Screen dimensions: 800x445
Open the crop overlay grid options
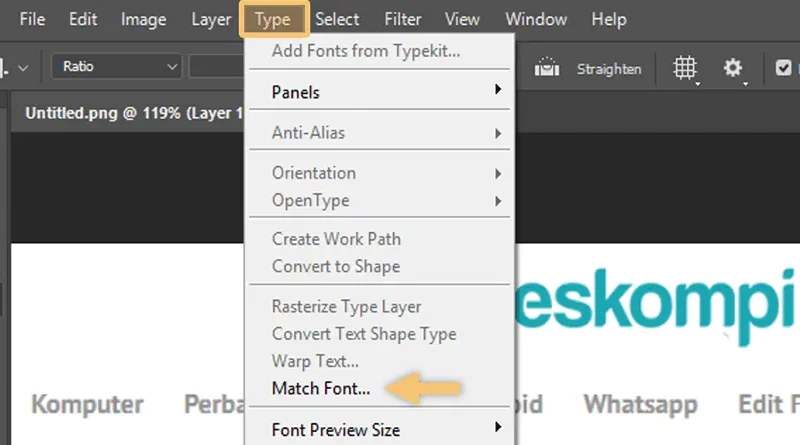tap(685, 68)
